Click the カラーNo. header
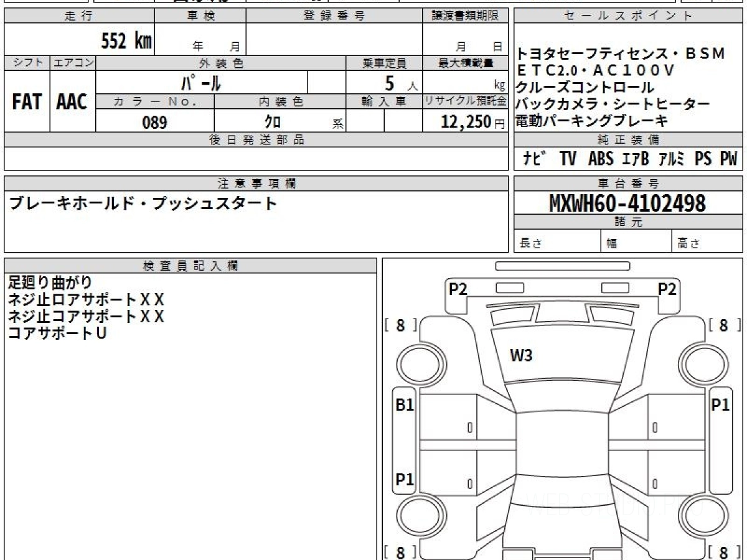The image size is (747, 560). click(155, 101)
